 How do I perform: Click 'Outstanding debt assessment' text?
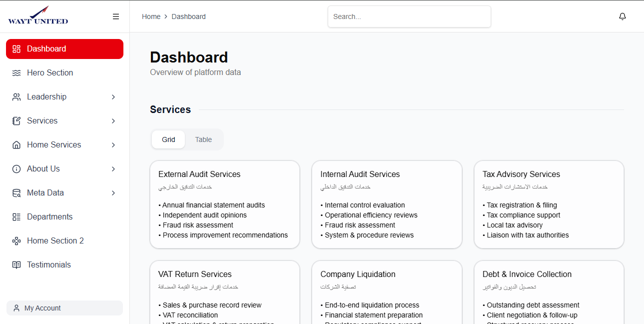[x=533, y=305]
